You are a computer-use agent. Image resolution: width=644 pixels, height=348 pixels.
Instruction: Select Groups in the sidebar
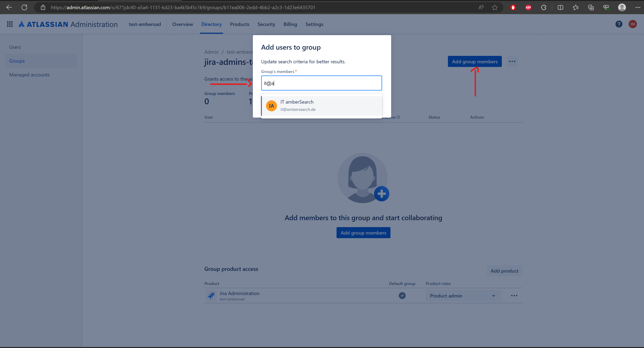(41, 61)
